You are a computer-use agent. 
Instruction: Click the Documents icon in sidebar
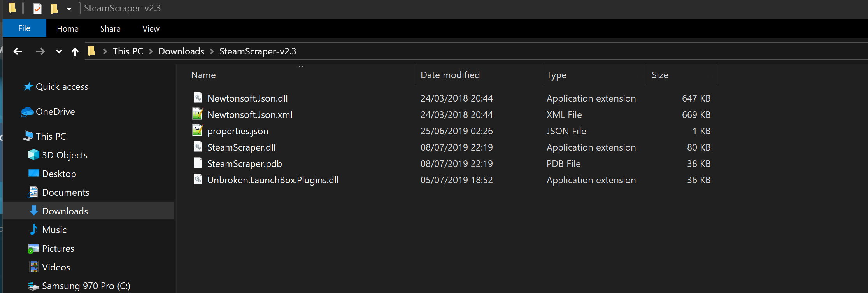click(x=33, y=192)
